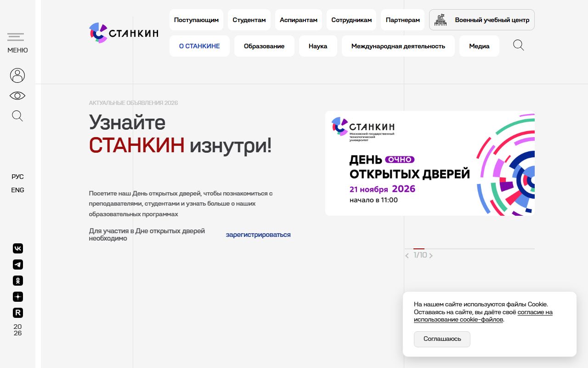Open the user account profile icon

click(17, 75)
